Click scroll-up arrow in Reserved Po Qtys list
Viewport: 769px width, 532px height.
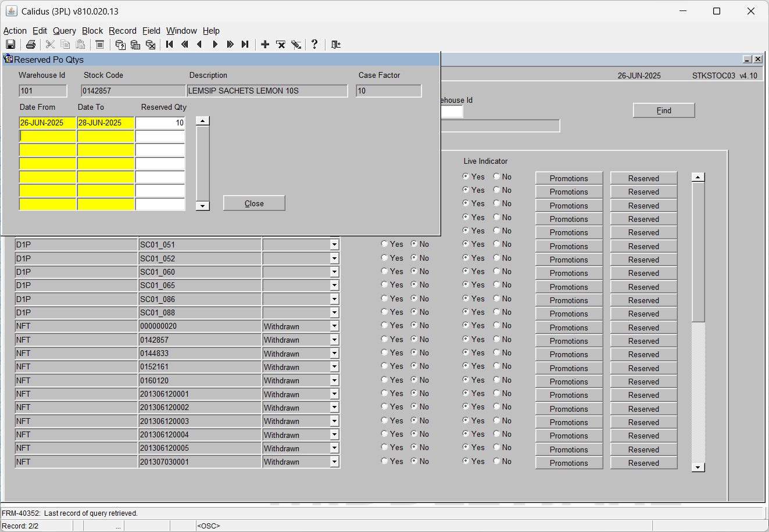coord(202,121)
